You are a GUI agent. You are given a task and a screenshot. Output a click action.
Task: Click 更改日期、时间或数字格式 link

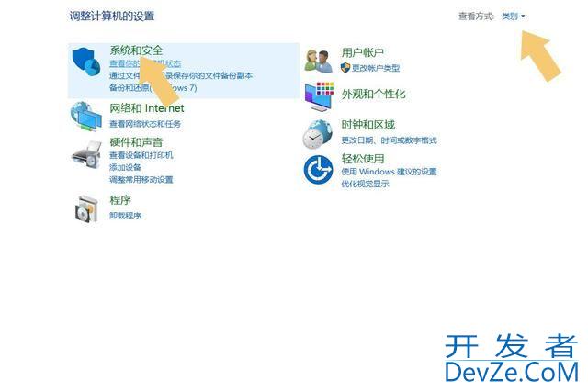pyautogui.click(x=389, y=140)
